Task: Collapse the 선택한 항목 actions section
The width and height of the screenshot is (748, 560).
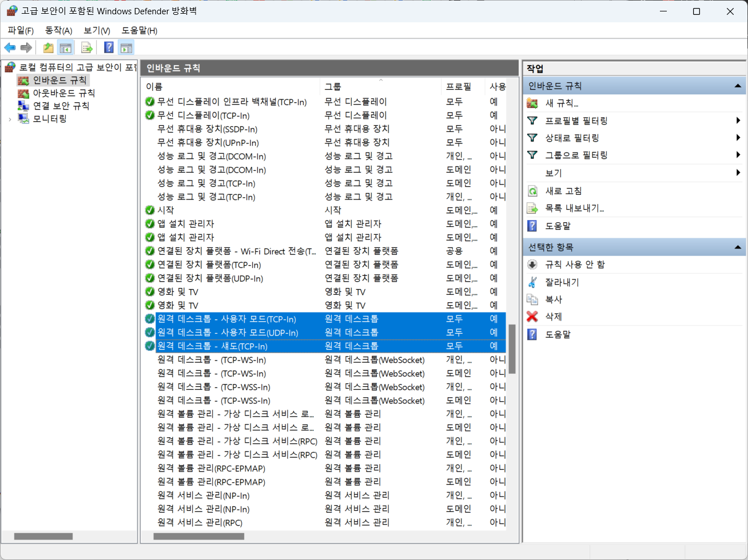Action: pos(738,247)
